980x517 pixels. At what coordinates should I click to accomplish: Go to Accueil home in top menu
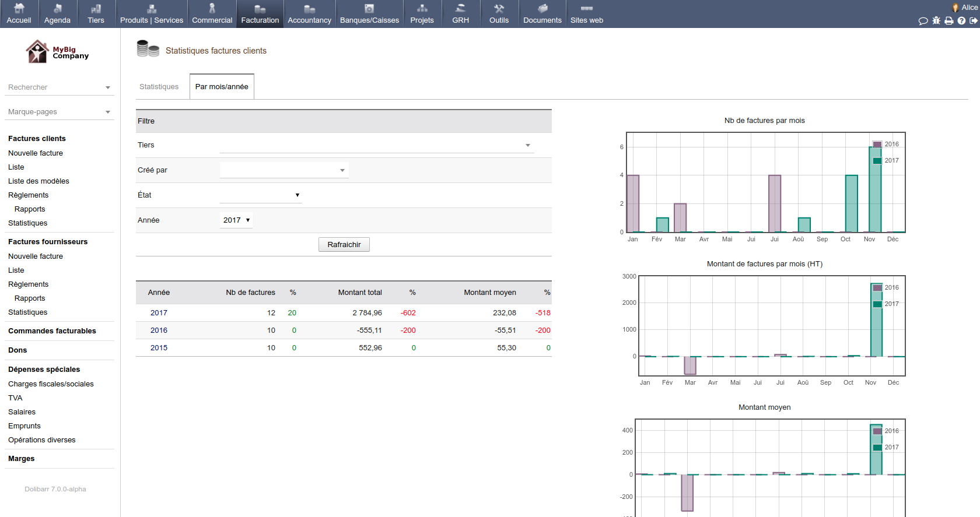point(19,14)
